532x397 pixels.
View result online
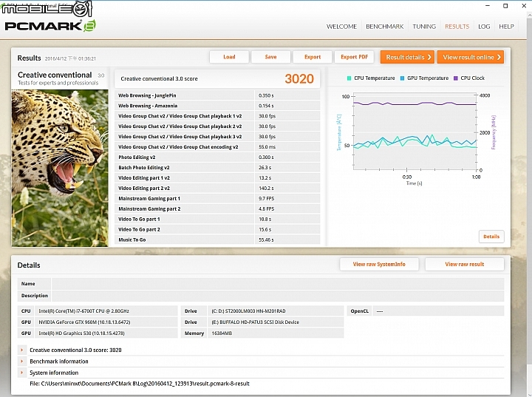[x=471, y=57]
